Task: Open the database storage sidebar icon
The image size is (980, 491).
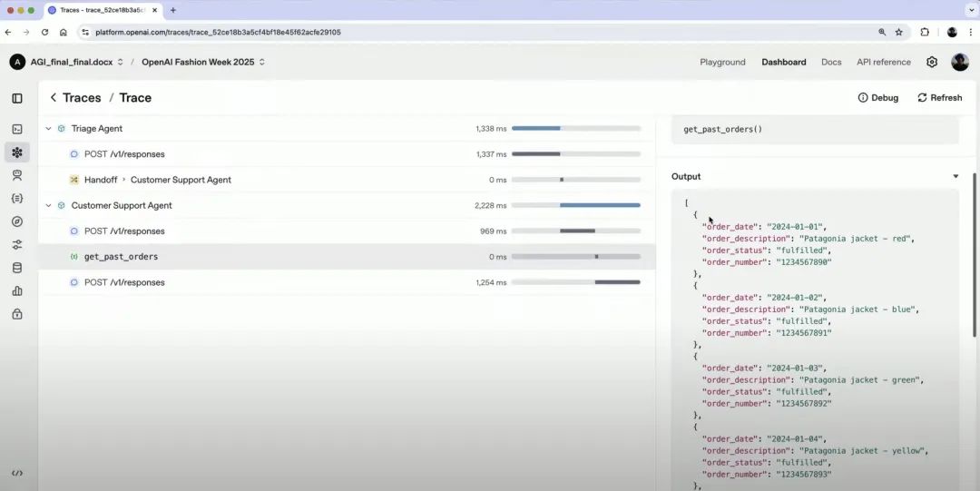Action: click(x=17, y=268)
